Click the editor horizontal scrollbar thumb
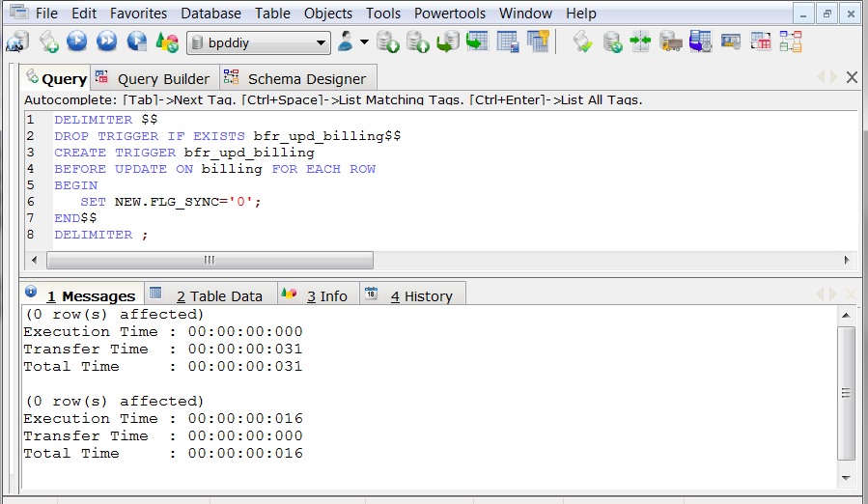This screenshot has width=868, height=504. (x=210, y=260)
